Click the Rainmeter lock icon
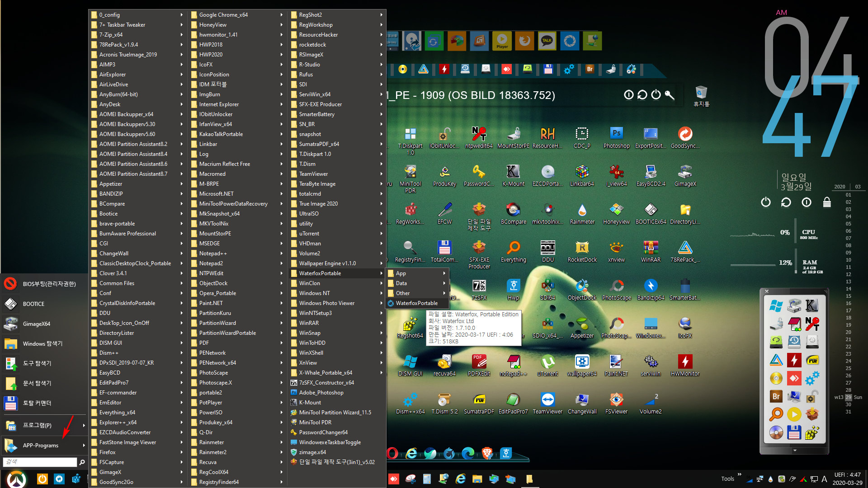The height and width of the screenshot is (488, 868). coord(827,202)
